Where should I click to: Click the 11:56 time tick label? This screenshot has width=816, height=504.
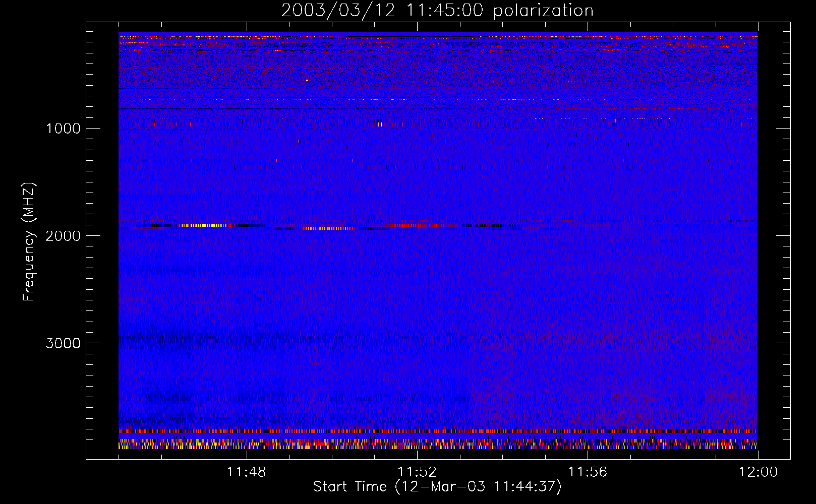(x=588, y=472)
